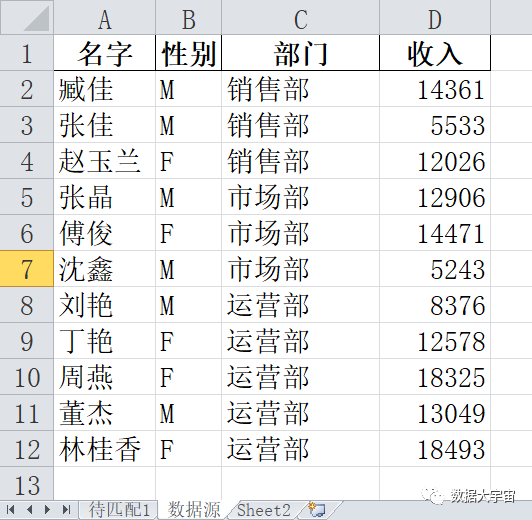Select the cell containing 张佳
This screenshot has height=520, width=532.
(104, 125)
